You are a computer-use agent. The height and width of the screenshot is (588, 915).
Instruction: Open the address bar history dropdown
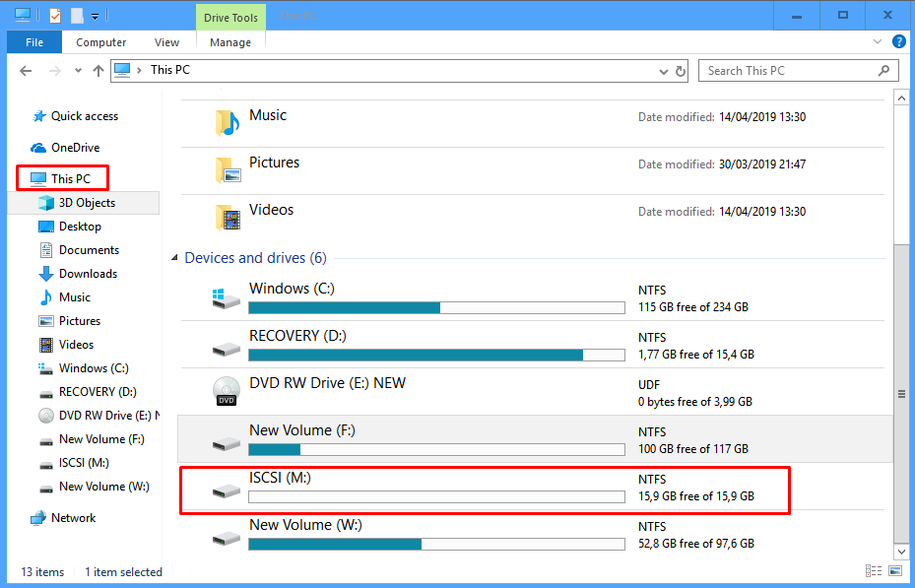pyautogui.click(x=664, y=71)
